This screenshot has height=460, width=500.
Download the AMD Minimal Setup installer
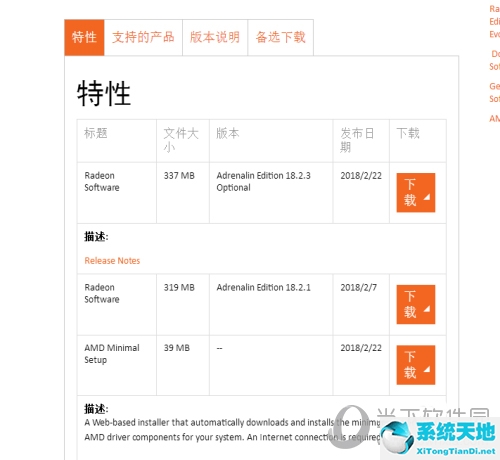click(416, 365)
